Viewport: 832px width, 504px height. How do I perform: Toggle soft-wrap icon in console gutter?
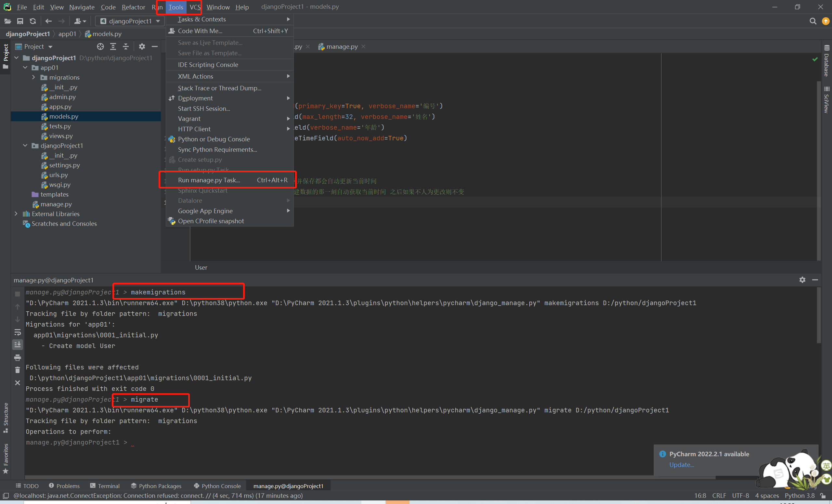click(18, 332)
